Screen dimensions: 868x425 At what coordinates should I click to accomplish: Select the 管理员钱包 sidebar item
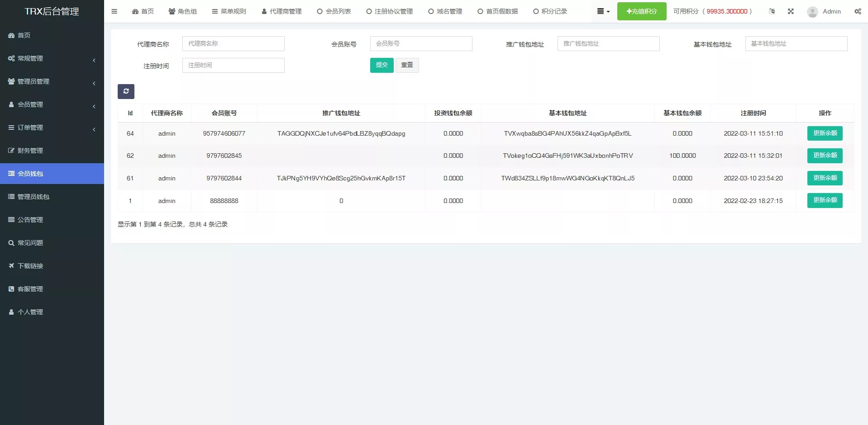click(x=33, y=197)
